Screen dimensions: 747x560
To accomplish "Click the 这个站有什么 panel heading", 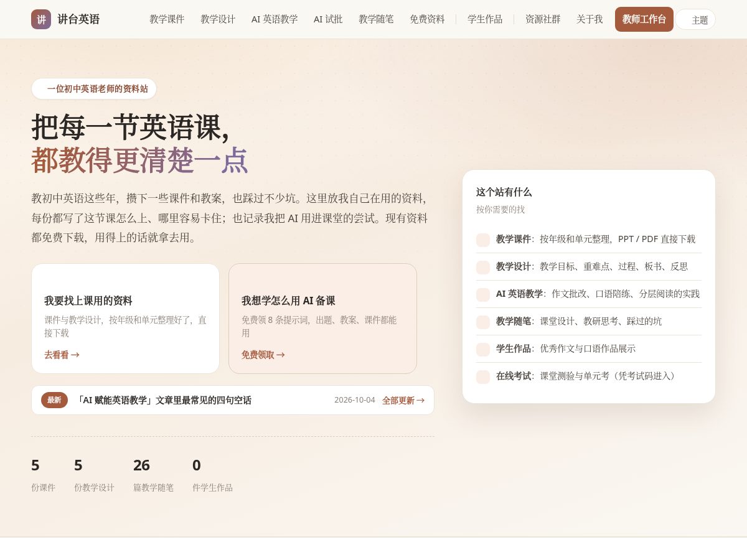I will coord(504,192).
